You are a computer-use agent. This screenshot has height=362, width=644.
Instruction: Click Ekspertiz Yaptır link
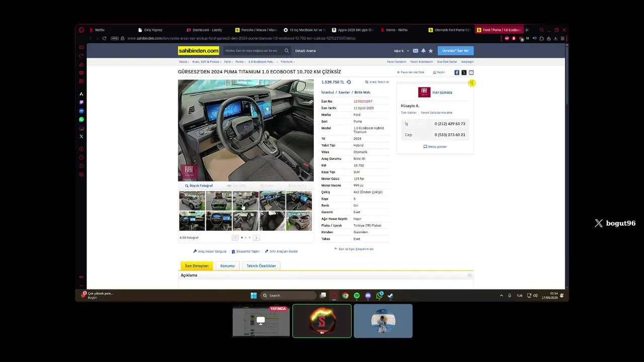[246, 251]
